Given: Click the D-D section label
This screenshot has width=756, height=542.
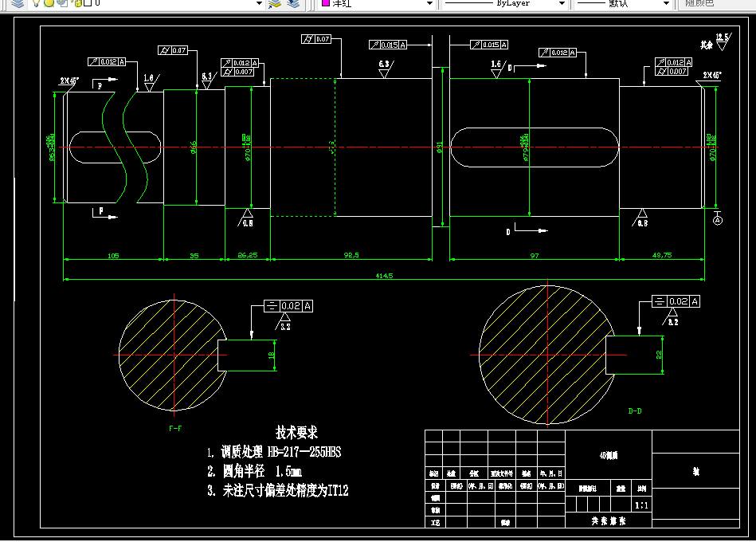Looking at the screenshot, I should tap(635, 410).
